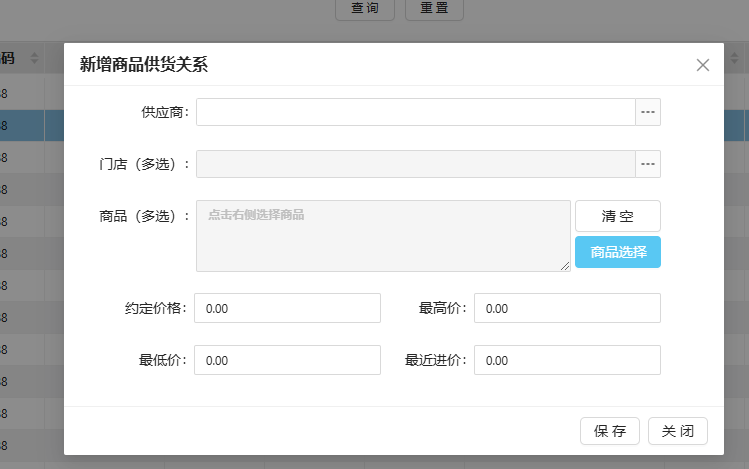Click the 门店（多选）input field
The width and height of the screenshot is (749, 469).
tap(415, 164)
